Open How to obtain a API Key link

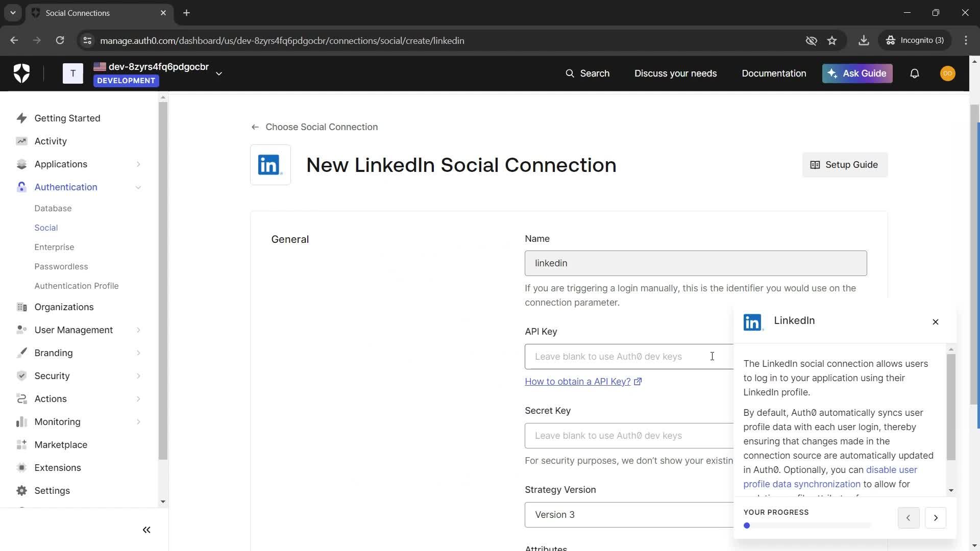click(583, 382)
